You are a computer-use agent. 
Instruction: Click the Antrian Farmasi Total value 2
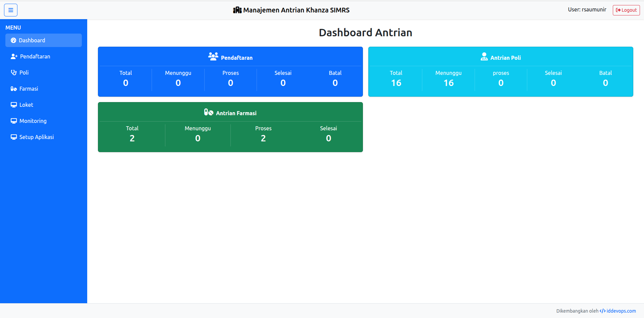(132, 138)
